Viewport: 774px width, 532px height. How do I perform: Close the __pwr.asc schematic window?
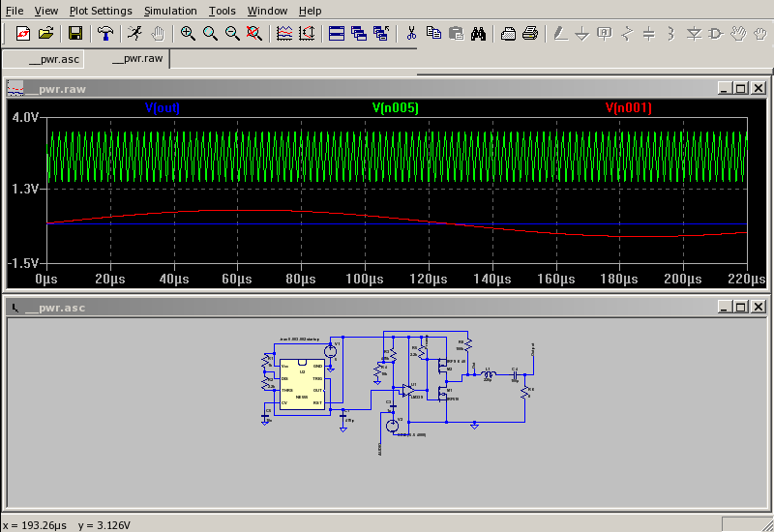point(759,307)
